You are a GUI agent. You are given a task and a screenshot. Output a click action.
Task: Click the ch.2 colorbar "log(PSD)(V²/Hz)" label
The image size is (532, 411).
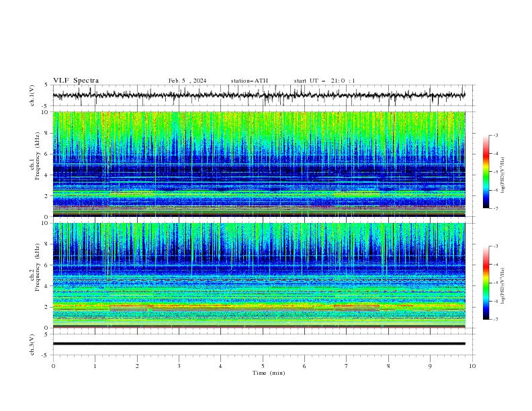click(x=503, y=286)
